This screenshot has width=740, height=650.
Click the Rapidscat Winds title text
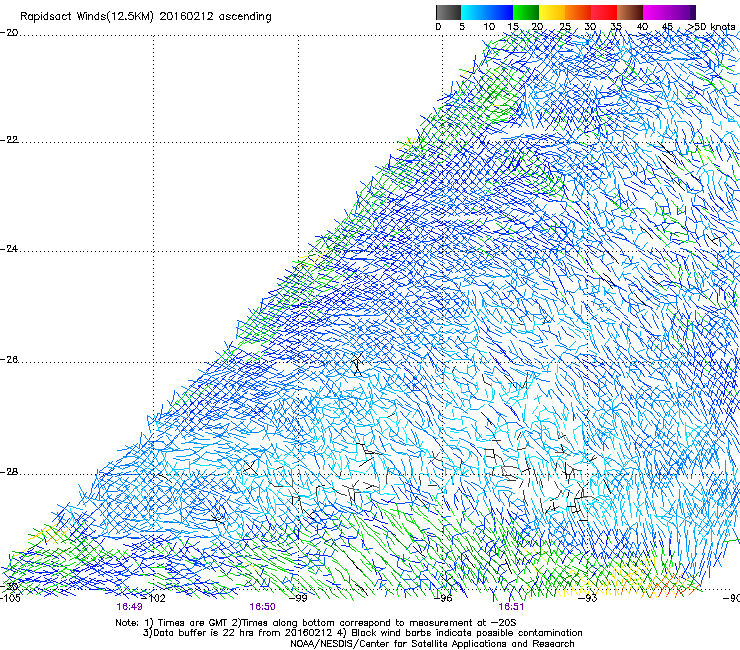(146, 17)
